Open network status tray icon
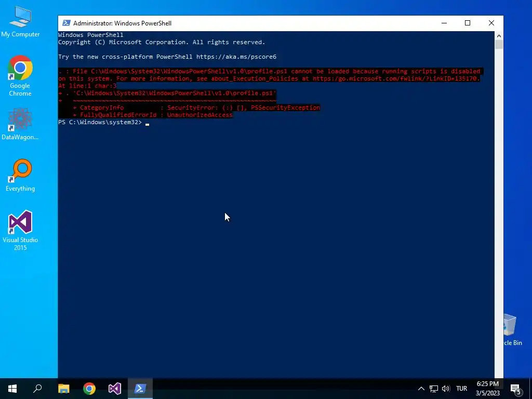The height and width of the screenshot is (399, 532). coord(434,389)
